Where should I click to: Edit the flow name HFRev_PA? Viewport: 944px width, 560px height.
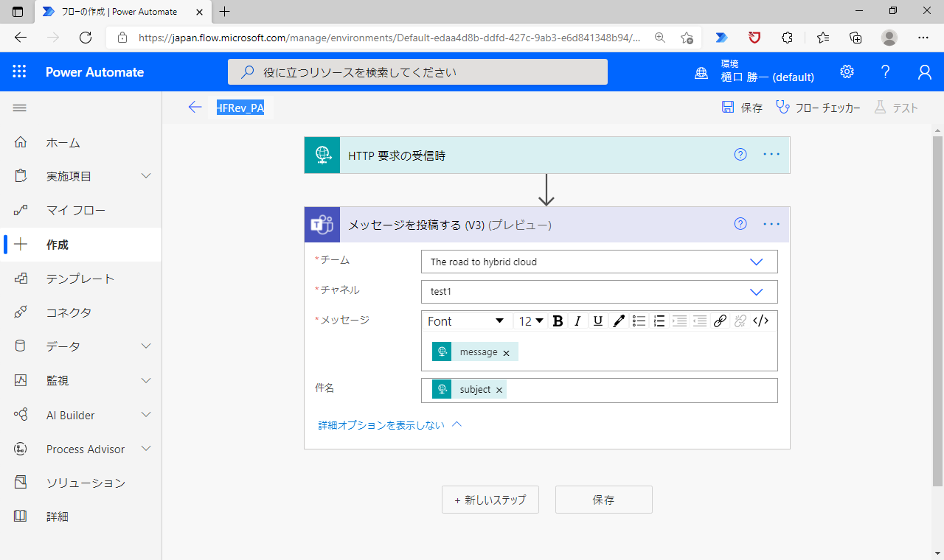click(x=240, y=108)
